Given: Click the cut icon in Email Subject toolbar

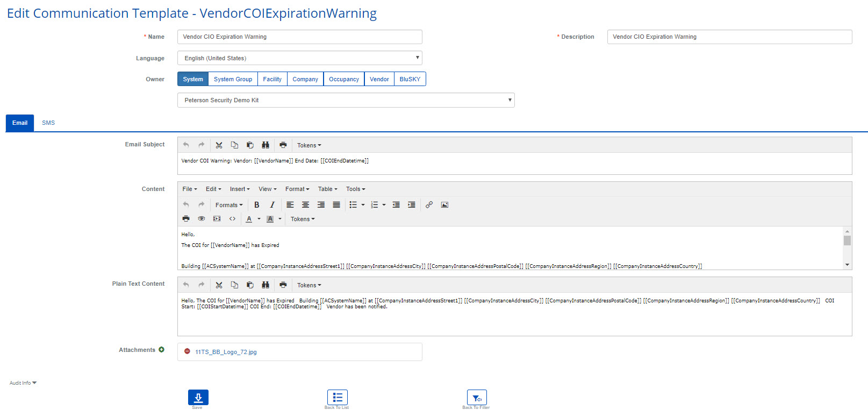Looking at the screenshot, I should coord(219,145).
